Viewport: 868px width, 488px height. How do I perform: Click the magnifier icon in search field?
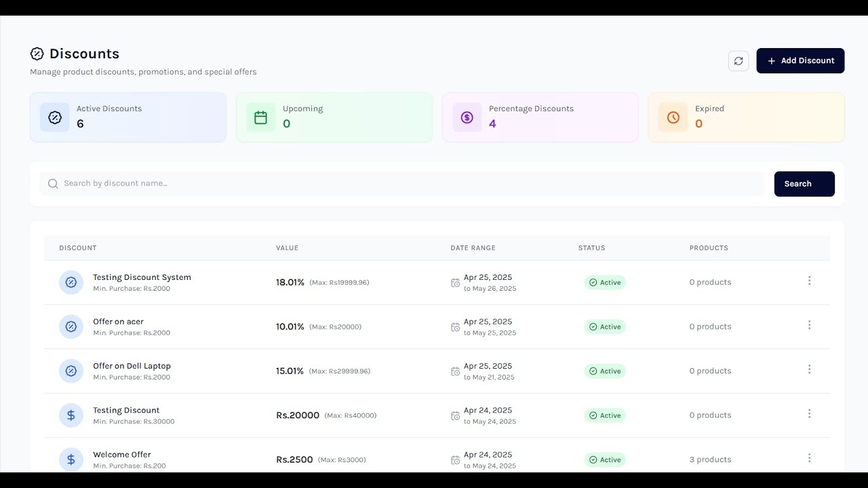(53, 184)
